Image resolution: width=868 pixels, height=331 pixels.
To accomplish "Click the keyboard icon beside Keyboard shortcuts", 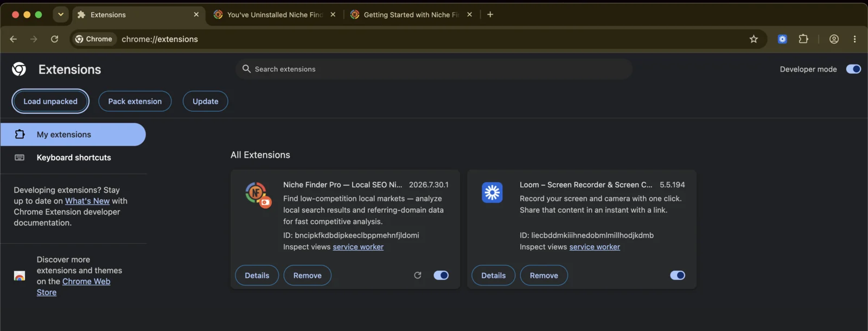I will (x=20, y=157).
